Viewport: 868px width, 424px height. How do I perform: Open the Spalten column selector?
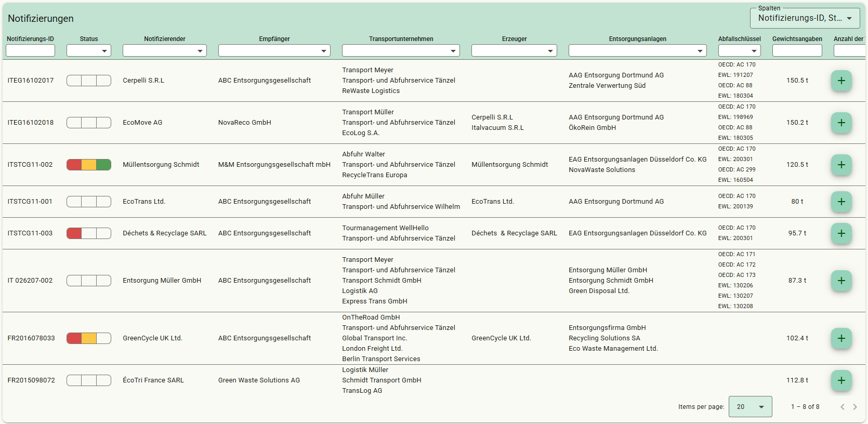point(805,18)
